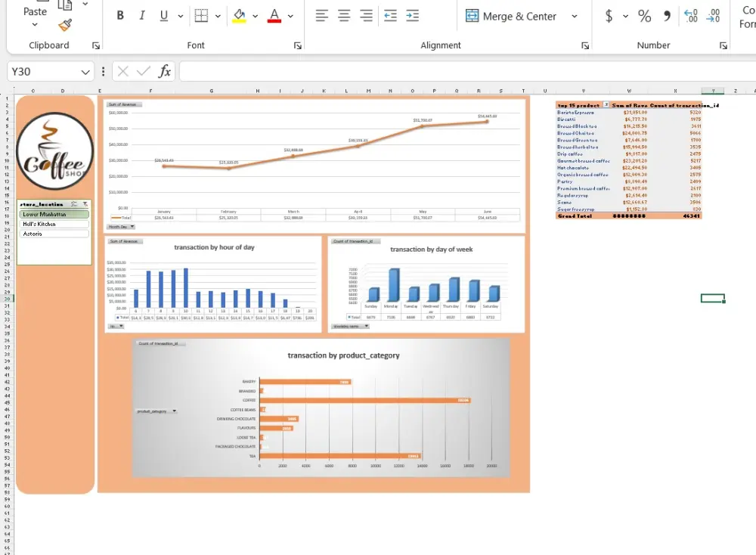Open Clipboard dialog launcher
The width and height of the screenshot is (756, 555).
click(x=96, y=45)
